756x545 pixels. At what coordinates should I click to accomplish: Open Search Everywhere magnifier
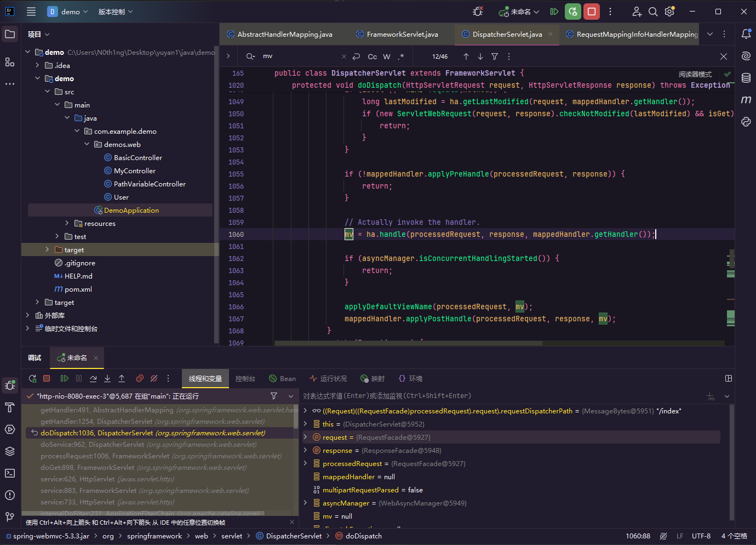653,12
